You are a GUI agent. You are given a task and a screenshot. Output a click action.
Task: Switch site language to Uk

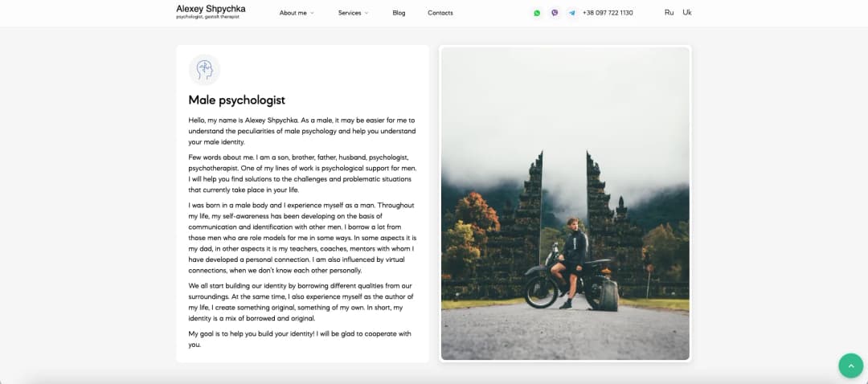687,12
